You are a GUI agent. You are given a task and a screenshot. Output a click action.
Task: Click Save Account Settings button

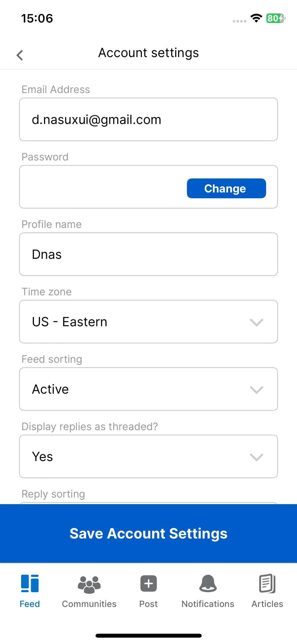pos(148,533)
